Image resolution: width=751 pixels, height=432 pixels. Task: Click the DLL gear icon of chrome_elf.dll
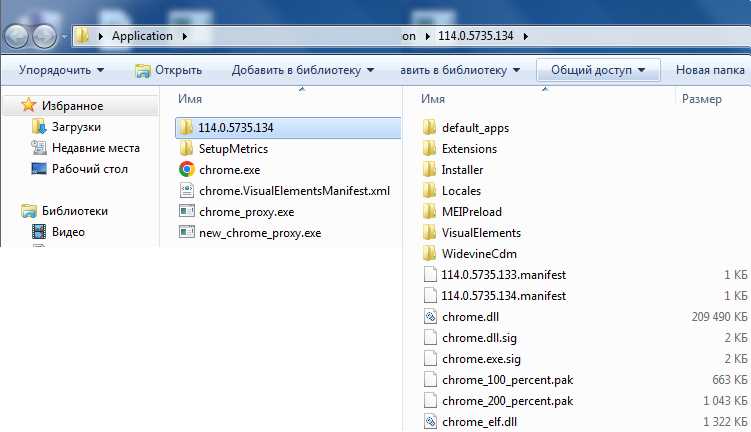click(x=430, y=422)
